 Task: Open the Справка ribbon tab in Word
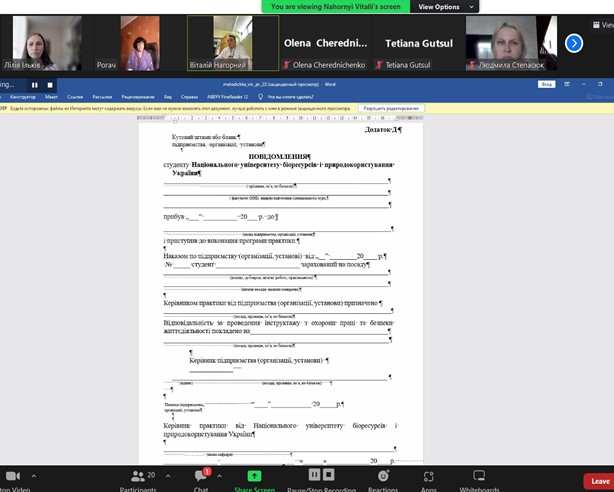pyautogui.click(x=189, y=97)
